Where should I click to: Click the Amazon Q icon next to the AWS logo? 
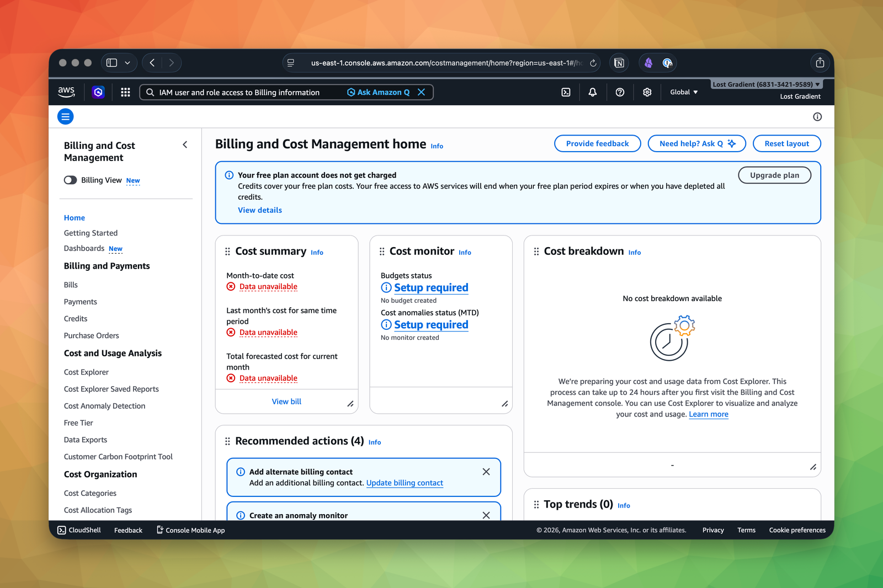pos(98,92)
